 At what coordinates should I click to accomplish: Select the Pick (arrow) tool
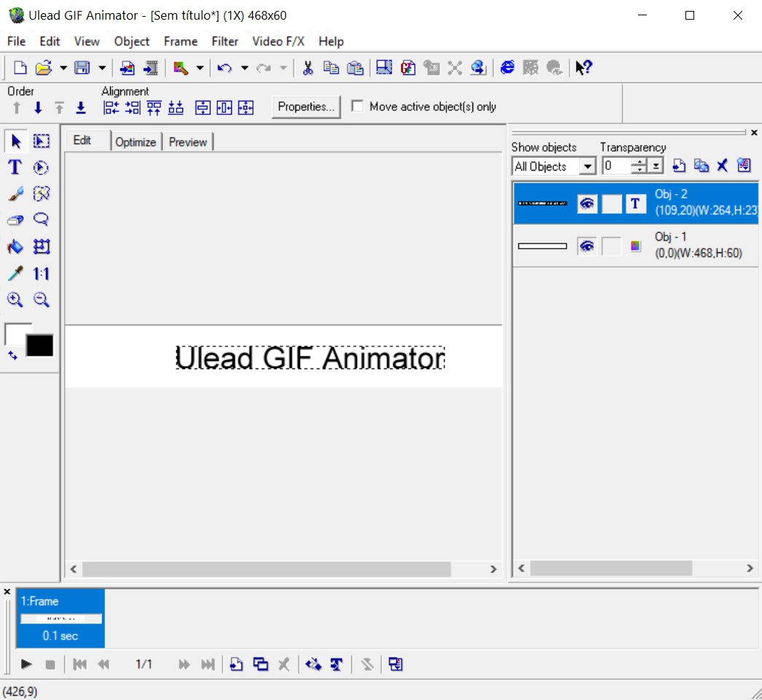[15, 141]
